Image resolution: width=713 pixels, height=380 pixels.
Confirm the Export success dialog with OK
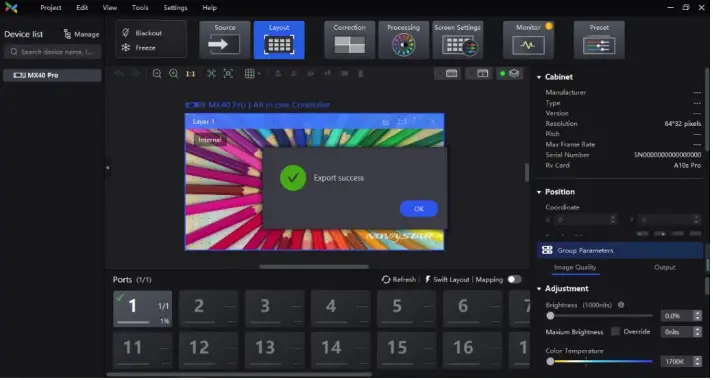click(420, 210)
